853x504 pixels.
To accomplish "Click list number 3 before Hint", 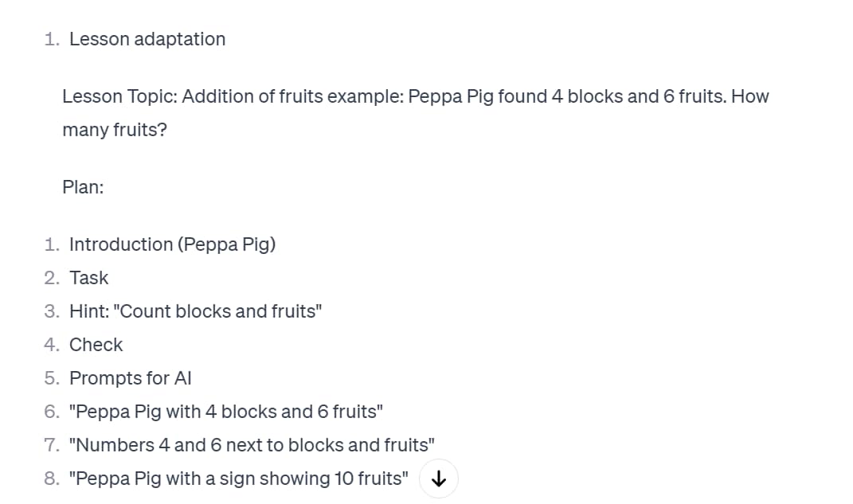I will point(52,311).
